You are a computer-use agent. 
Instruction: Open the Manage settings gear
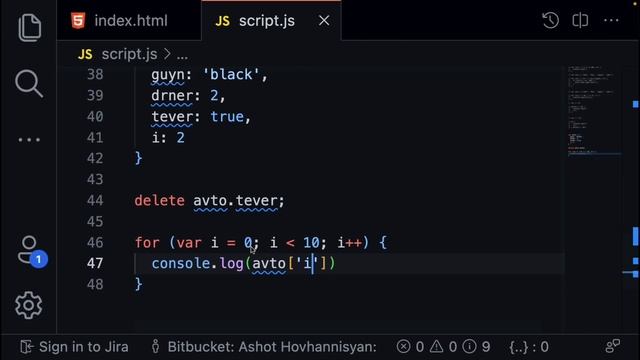29,305
